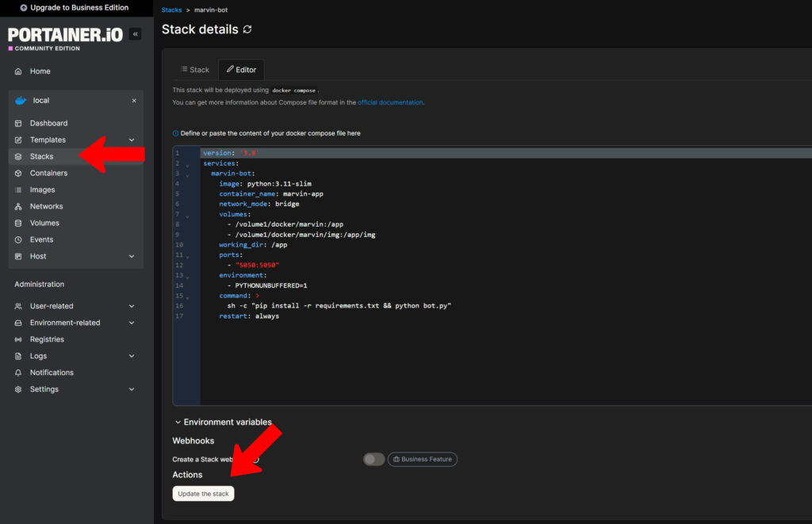This screenshot has width=812, height=524.
Task: Expand the Host submenu chevron
Action: click(132, 257)
